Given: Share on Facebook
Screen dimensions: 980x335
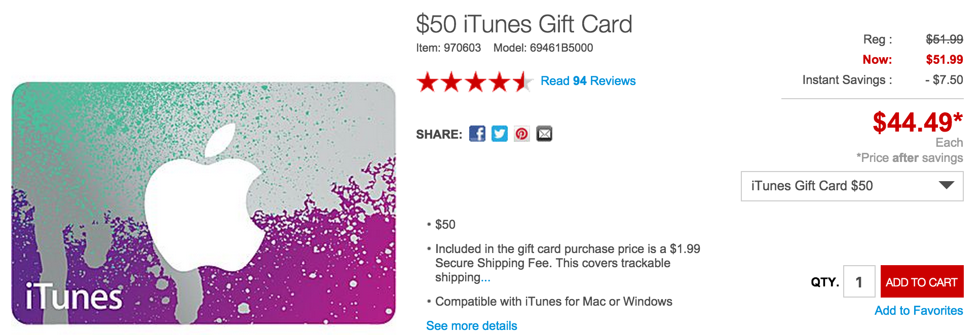Looking at the screenshot, I should tap(477, 134).
